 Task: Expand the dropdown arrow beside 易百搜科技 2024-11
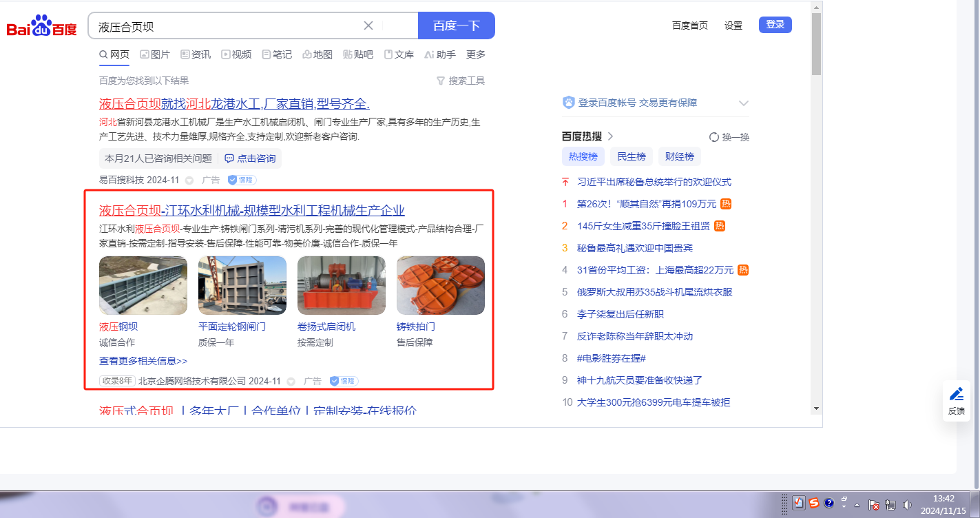click(189, 180)
